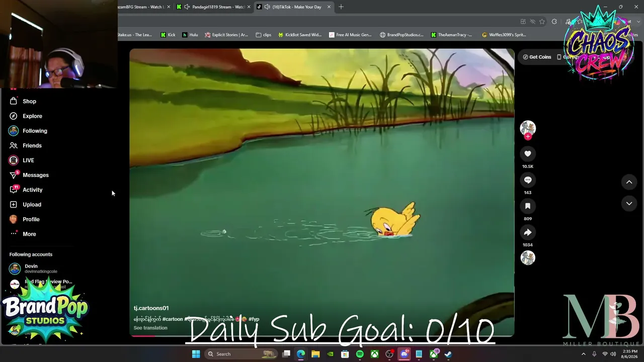Open Spotify from the taskbar
Image resolution: width=644 pixels, height=362 pixels.
[x=360, y=354]
